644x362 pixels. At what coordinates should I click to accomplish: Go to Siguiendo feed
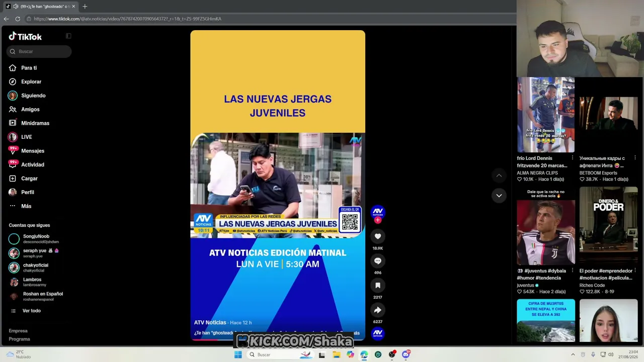pos(27,96)
